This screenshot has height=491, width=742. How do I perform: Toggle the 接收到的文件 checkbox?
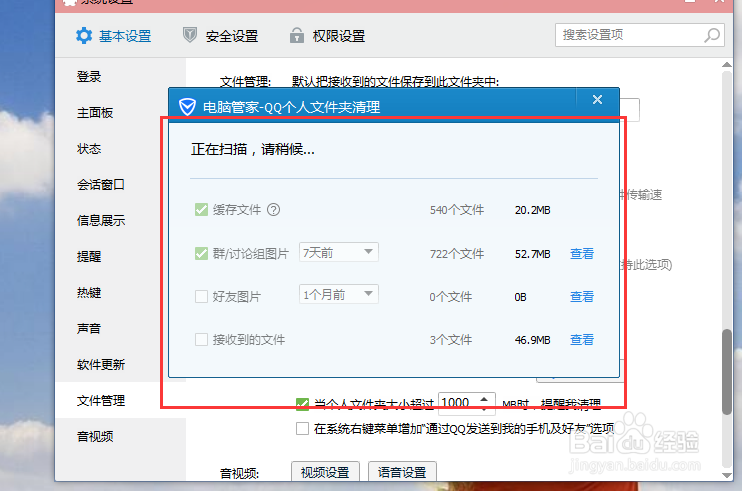point(201,340)
